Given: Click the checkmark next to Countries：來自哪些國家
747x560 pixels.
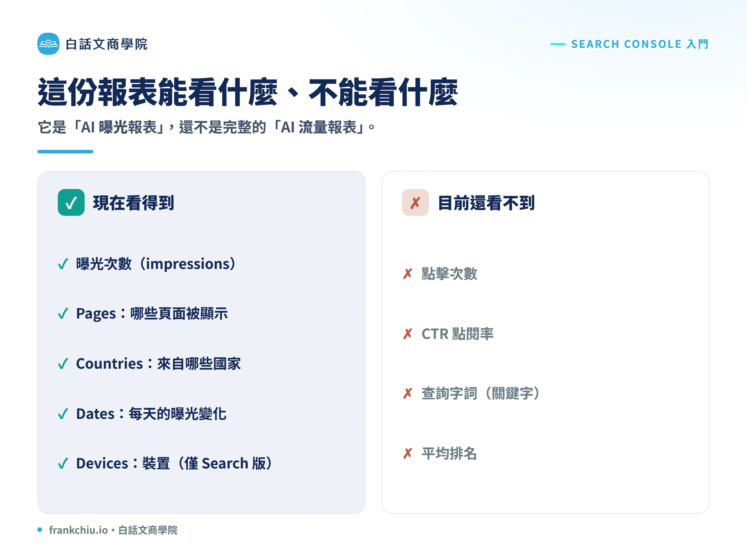Looking at the screenshot, I should [x=63, y=363].
